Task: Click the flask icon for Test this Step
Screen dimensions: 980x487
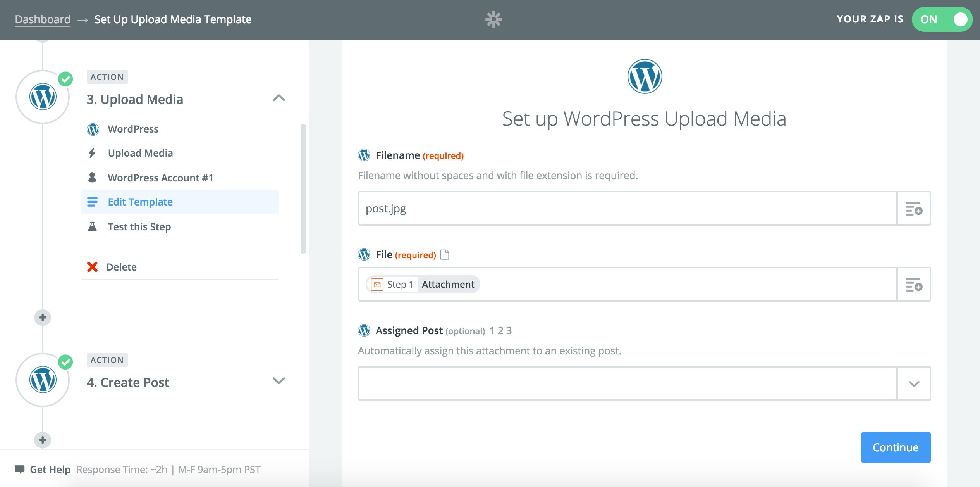Action: pos(92,227)
